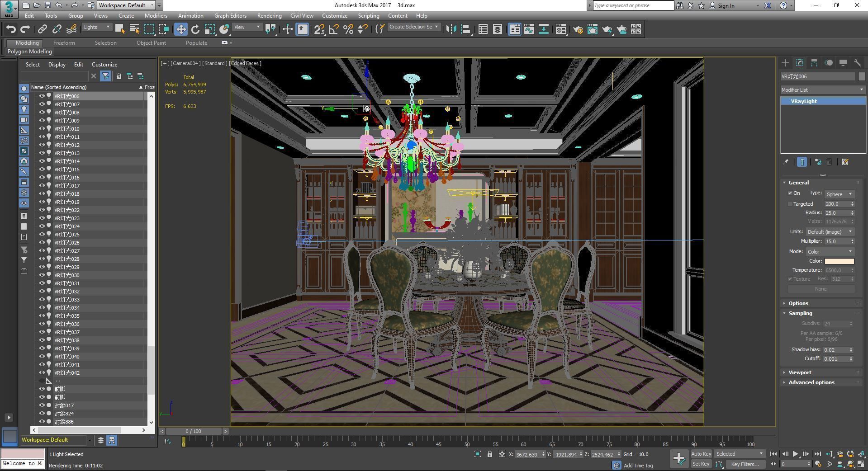
Task: Open Render Setup teapot icon
Action: pos(578,29)
